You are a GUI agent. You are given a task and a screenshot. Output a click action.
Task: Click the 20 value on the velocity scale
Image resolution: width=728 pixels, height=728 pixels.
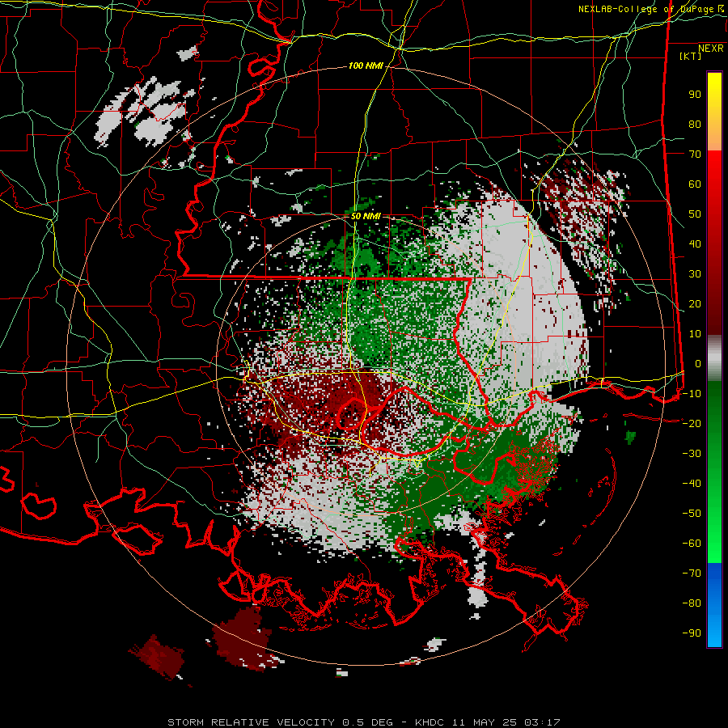pos(695,303)
